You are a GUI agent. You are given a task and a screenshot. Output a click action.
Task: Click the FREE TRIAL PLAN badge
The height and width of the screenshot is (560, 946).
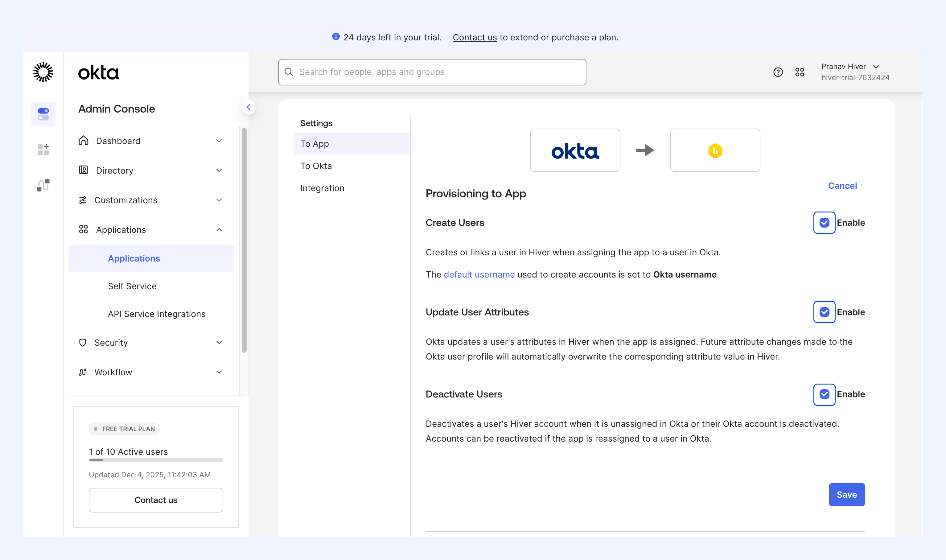[124, 429]
